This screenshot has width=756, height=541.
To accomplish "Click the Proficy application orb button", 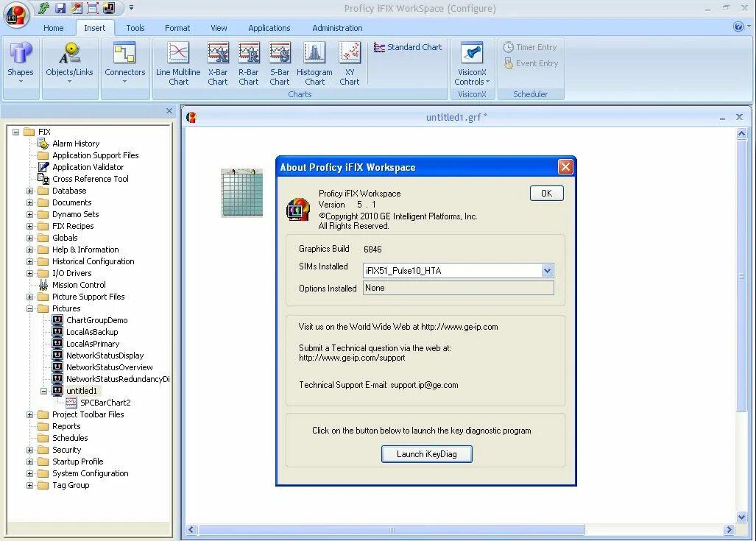I will 16,14.
